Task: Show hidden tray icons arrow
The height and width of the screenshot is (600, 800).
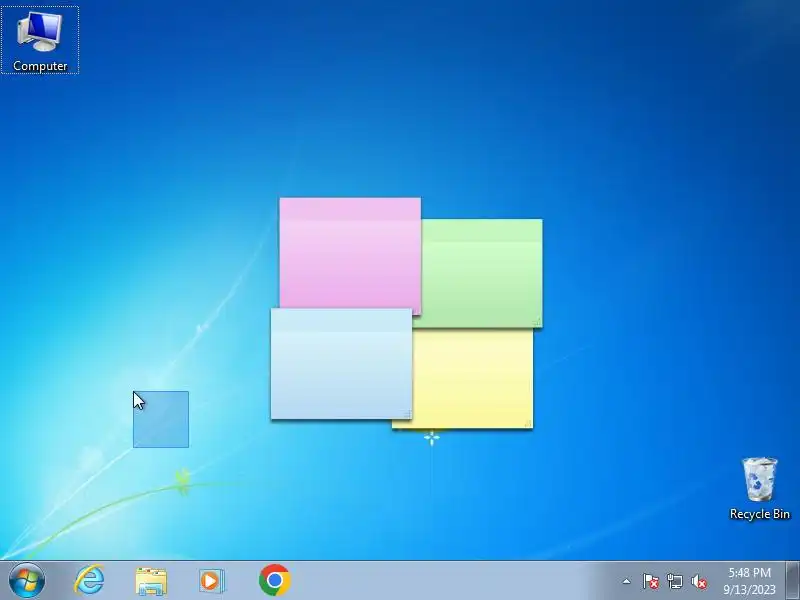Action: tap(627, 581)
